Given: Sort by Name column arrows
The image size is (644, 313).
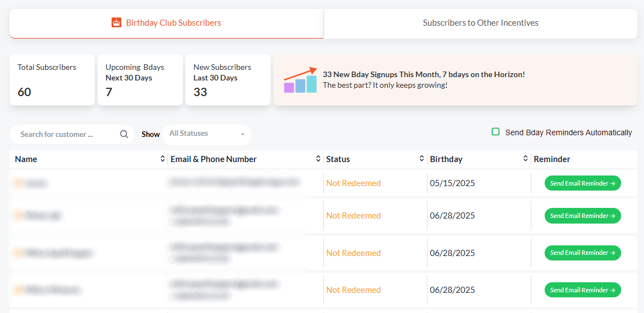Looking at the screenshot, I should (x=162, y=159).
